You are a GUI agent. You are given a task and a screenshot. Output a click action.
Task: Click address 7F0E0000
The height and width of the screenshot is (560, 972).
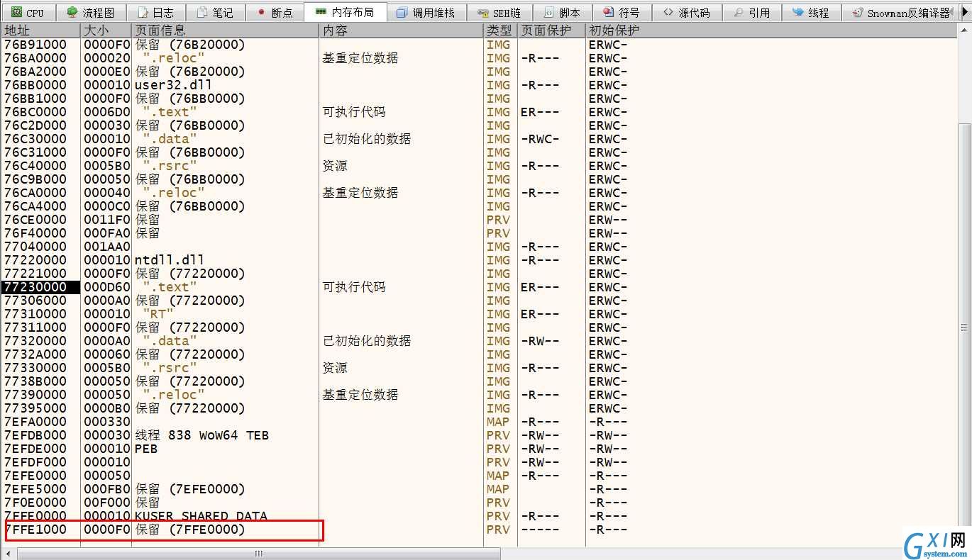pyautogui.click(x=35, y=503)
